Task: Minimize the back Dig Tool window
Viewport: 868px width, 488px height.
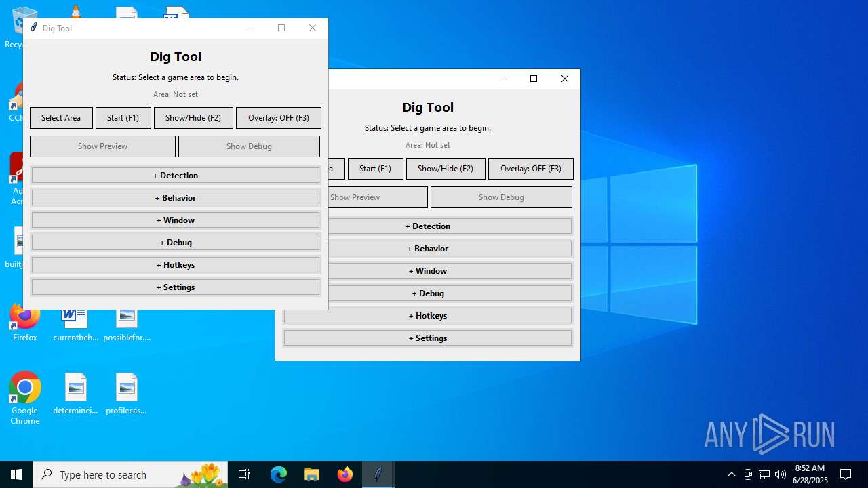Action: click(503, 79)
